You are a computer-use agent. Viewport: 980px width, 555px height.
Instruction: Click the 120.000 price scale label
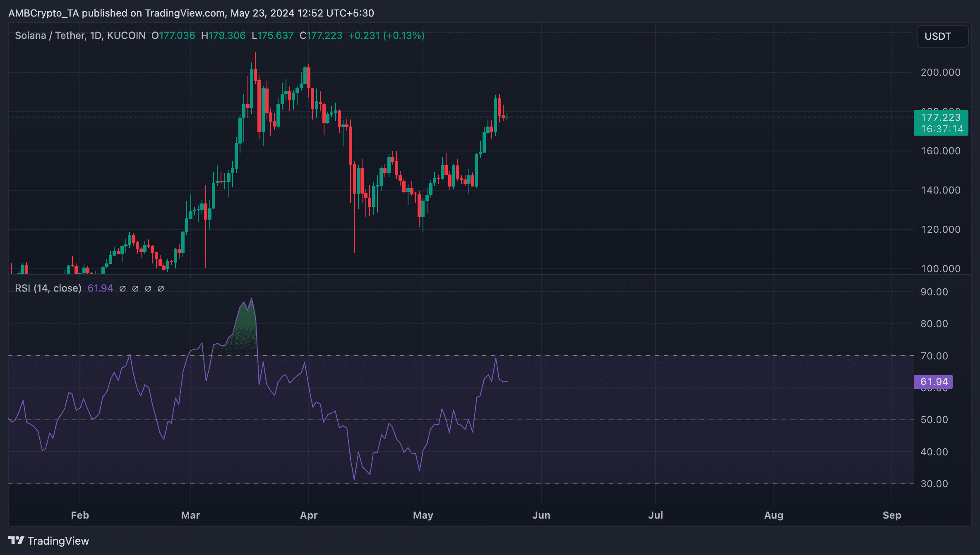pos(941,230)
